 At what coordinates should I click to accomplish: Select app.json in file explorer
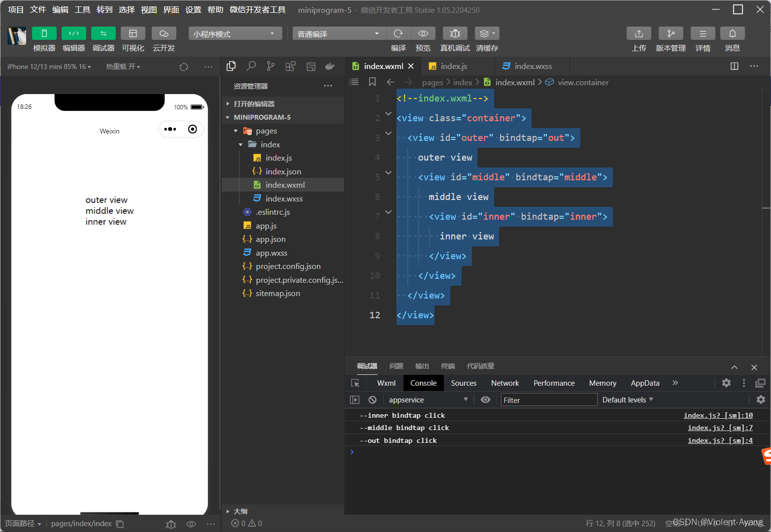pos(270,239)
